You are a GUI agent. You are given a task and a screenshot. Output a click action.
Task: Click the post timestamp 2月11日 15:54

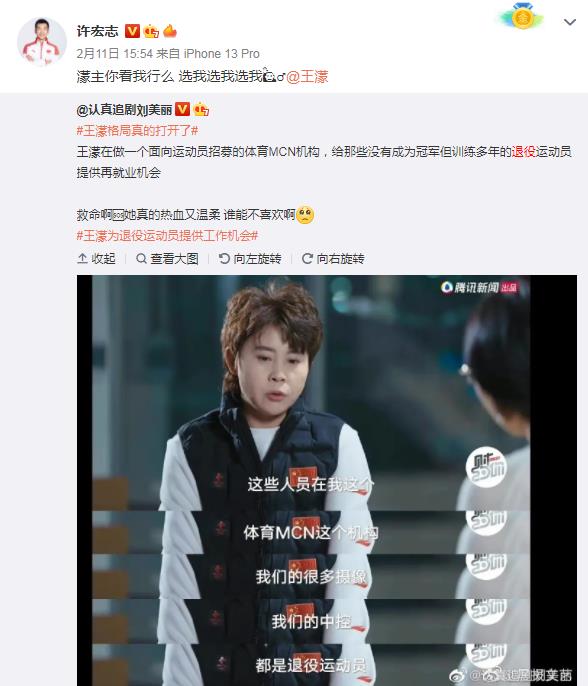[115, 54]
